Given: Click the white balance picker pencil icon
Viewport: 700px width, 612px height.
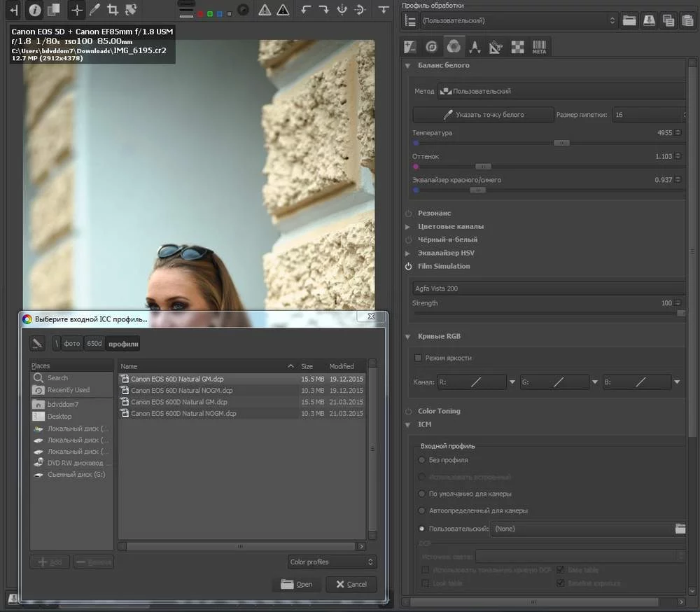Looking at the screenshot, I should tap(94, 10).
